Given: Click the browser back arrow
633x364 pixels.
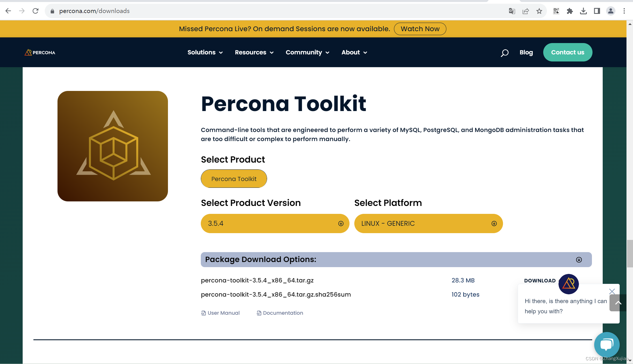Looking at the screenshot, I should click(x=8, y=11).
